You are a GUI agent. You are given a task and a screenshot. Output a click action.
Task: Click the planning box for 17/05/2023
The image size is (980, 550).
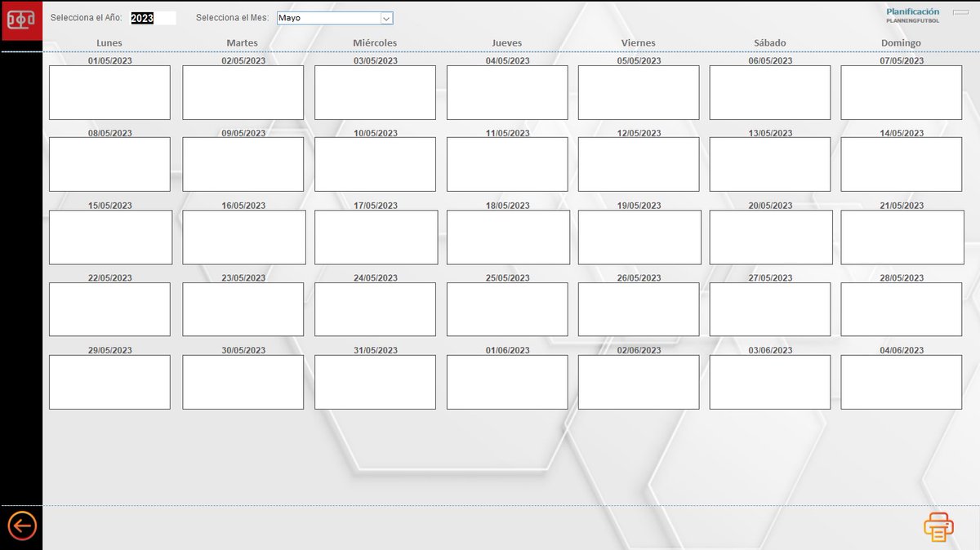click(x=376, y=237)
